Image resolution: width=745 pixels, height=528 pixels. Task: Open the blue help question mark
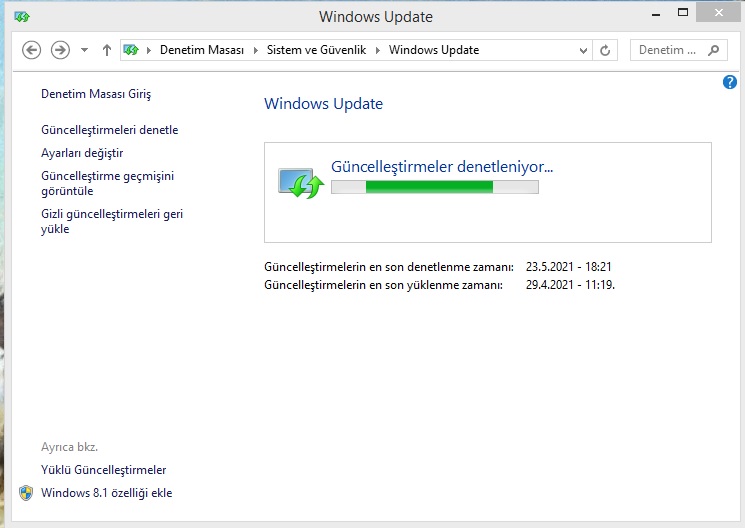730,82
